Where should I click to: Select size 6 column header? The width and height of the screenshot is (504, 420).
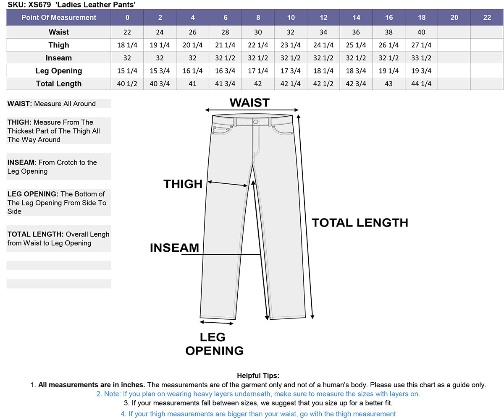click(x=226, y=18)
